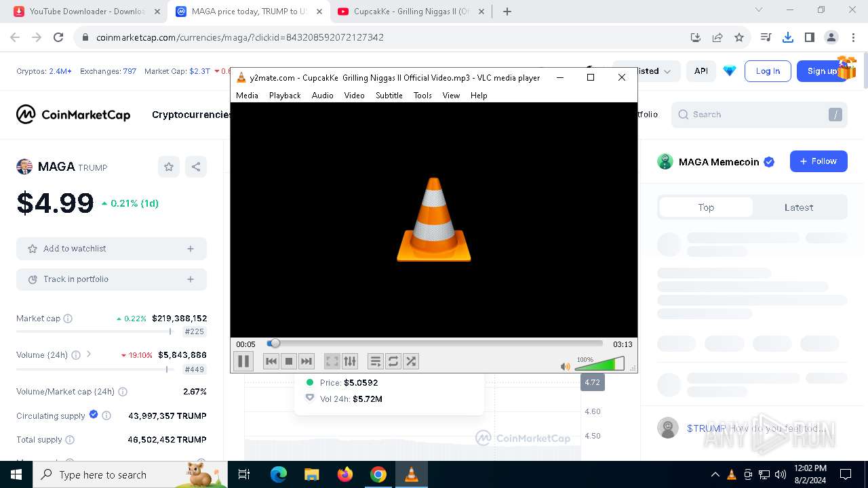Open the VLC Video menu

click(x=354, y=96)
